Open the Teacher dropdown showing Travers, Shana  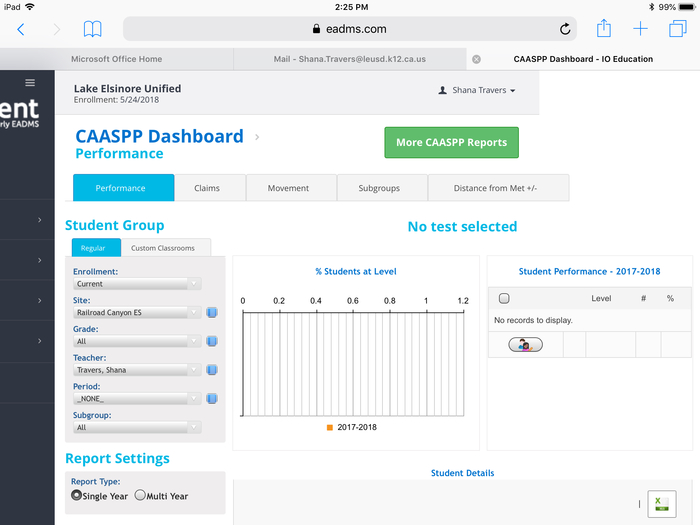pos(137,370)
